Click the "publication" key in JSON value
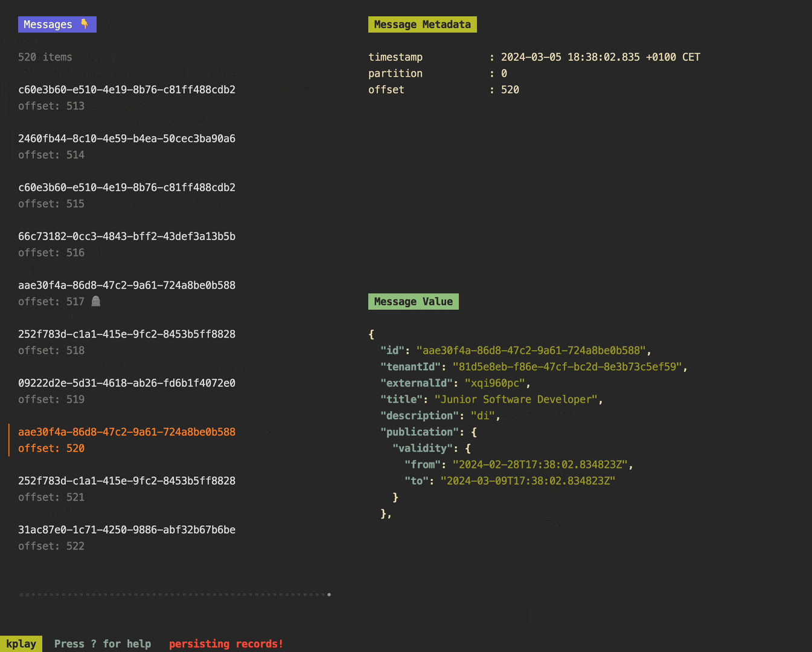Image resolution: width=812 pixels, height=652 pixels. pyautogui.click(x=420, y=432)
